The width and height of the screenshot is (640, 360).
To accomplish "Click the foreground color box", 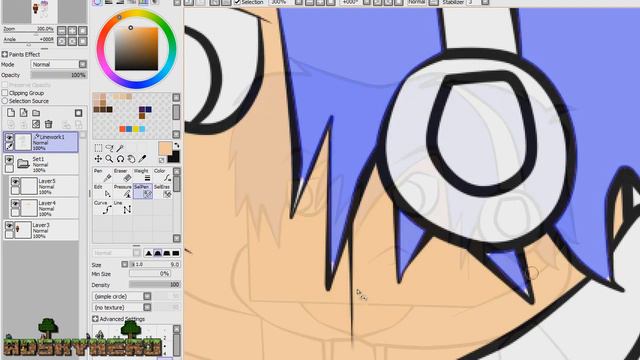I will 164,147.
